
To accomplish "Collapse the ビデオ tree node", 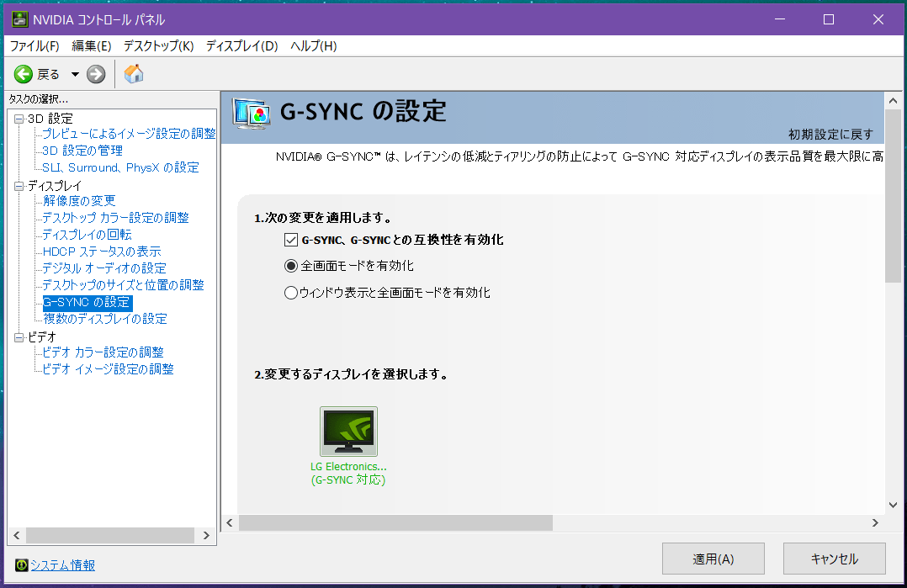I will click(19, 337).
